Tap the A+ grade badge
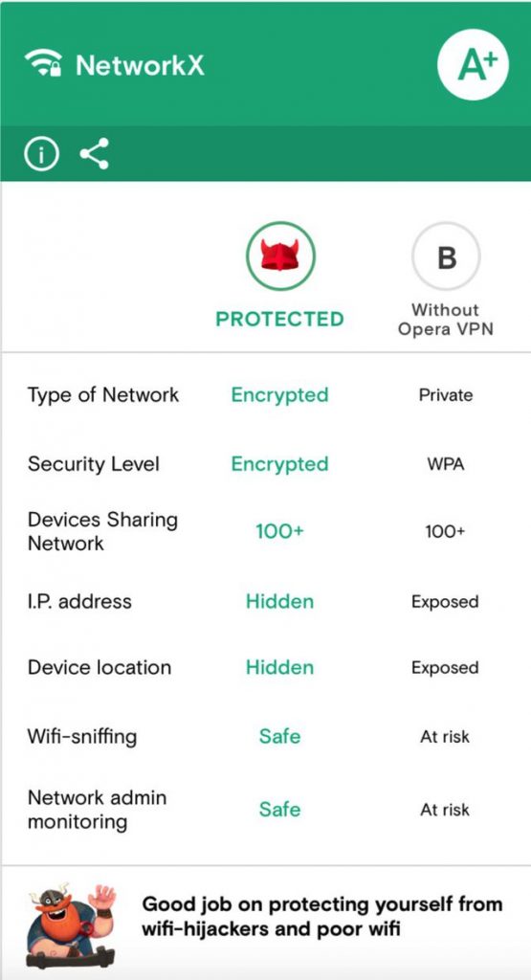531x980 pixels. pyautogui.click(x=473, y=64)
